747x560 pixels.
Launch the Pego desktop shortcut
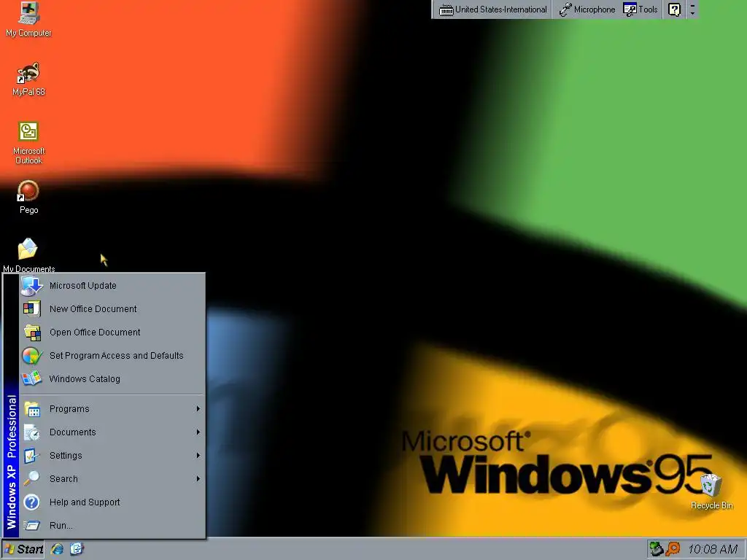(28, 197)
